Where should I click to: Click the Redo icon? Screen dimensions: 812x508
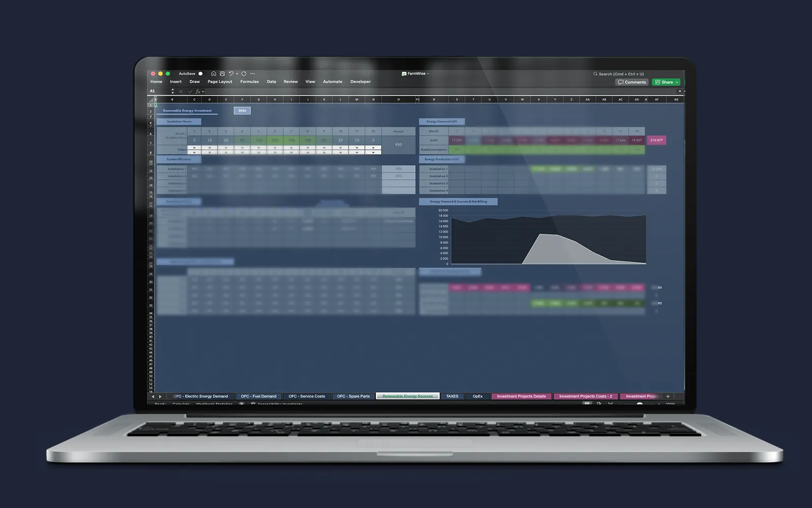pyautogui.click(x=244, y=74)
